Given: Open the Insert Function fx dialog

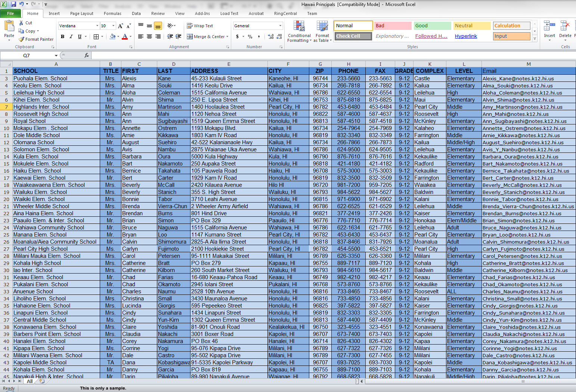Looking at the screenshot, I should tap(87, 55).
